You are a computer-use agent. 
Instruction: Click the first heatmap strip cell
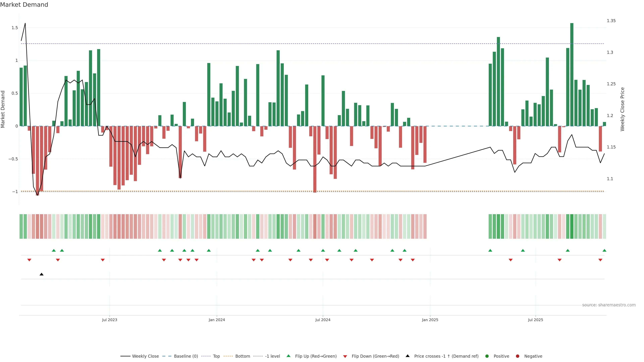point(21,226)
